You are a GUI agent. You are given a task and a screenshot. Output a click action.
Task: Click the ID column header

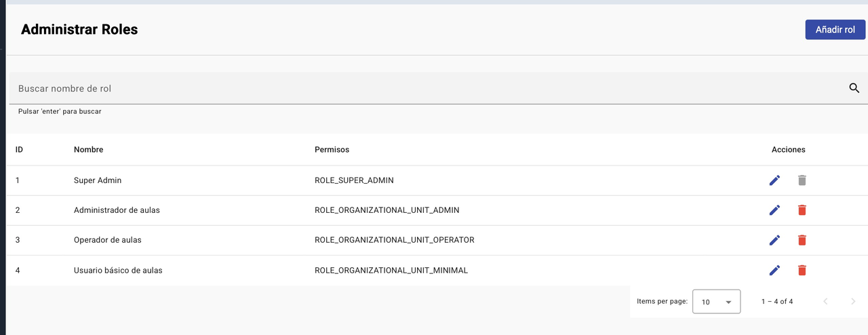(19, 149)
